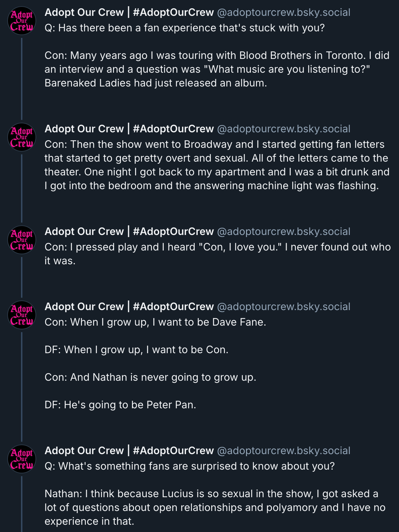Click the handle above the "never found out who" post
The width and height of the screenshot is (399, 532).
284,232
